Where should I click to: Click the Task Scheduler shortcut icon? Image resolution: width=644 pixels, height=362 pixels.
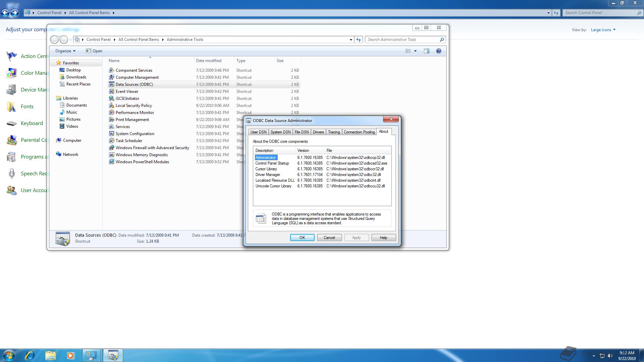(x=112, y=141)
